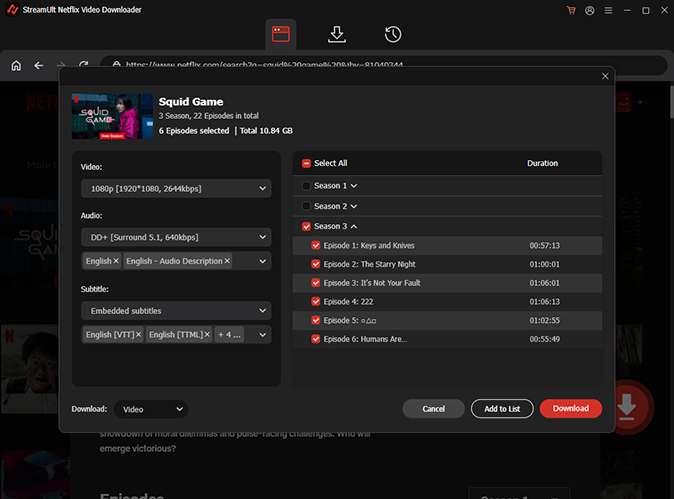This screenshot has height=499, width=674.
Task: Go to the home page icon
Action: click(16, 65)
